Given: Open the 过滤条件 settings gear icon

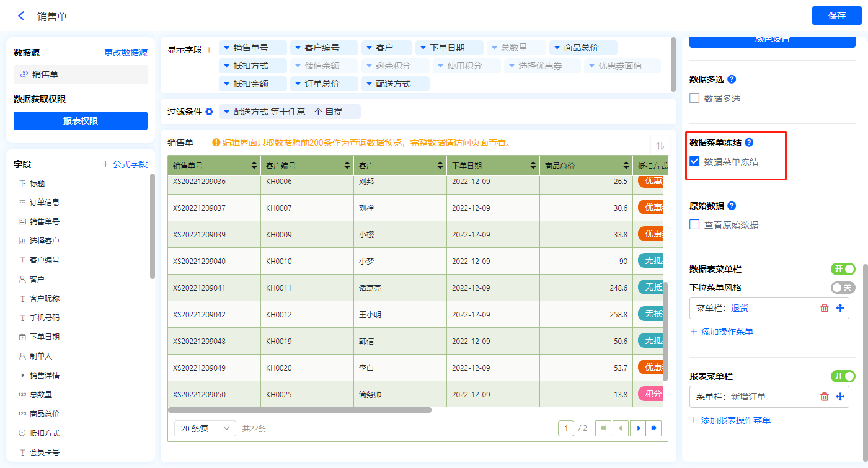Looking at the screenshot, I should (x=210, y=112).
